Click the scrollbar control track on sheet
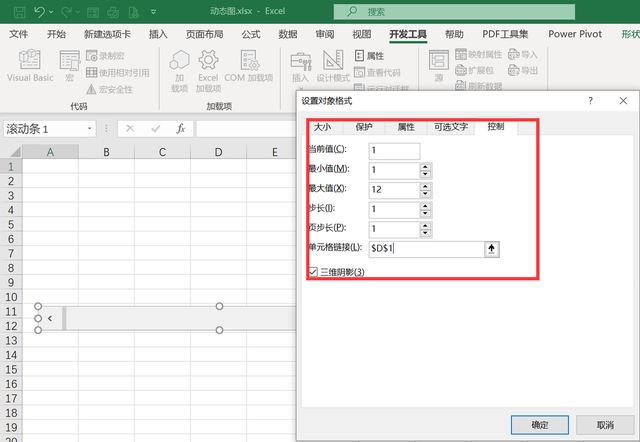The width and height of the screenshot is (640, 442). 182,318
